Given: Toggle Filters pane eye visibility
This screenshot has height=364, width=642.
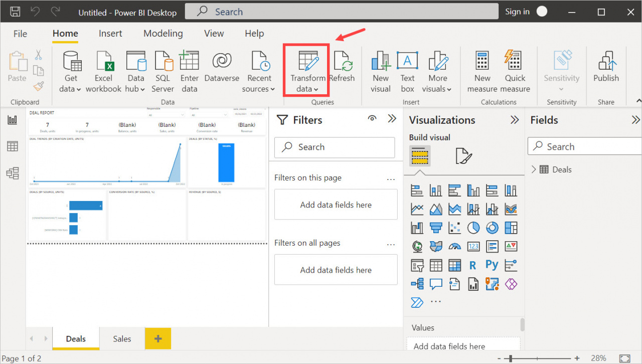Looking at the screenshot, I should pyautogui.click(x=372, y=118).
